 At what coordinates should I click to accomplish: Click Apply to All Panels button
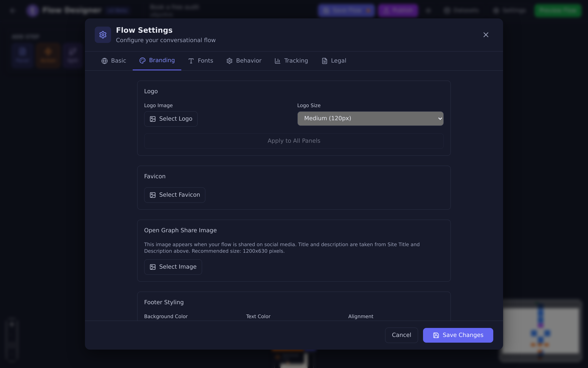pos(294,141)
